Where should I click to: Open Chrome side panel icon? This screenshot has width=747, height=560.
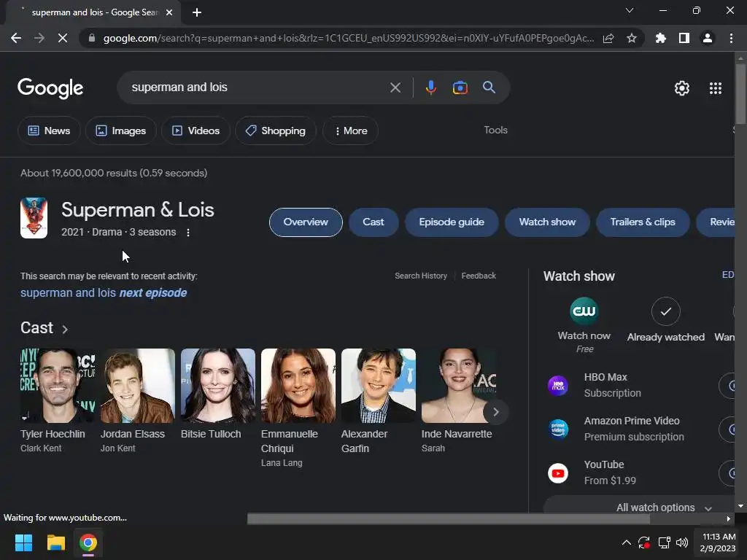(684, 38)
